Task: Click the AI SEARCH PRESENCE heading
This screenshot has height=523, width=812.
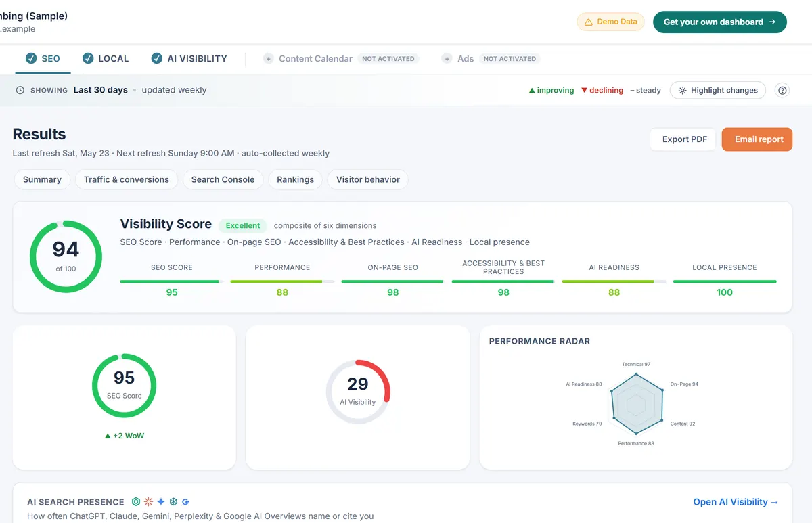Action: [x=76, y=502]
